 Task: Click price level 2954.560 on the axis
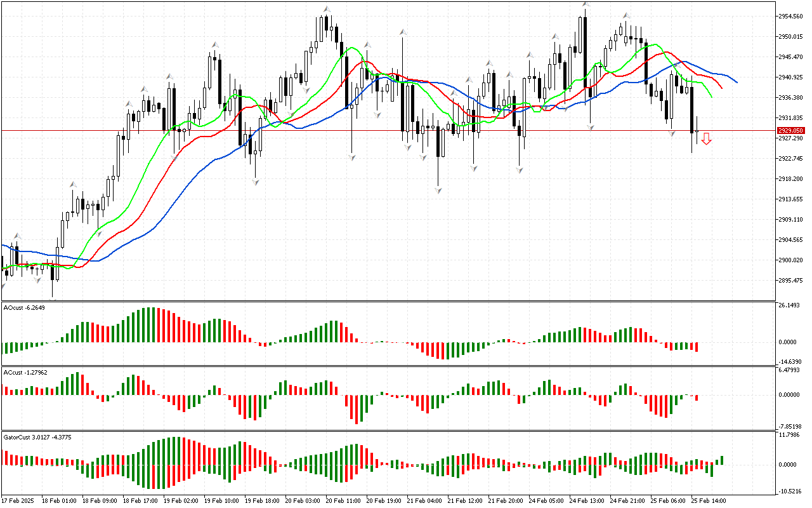coord(790,16)
